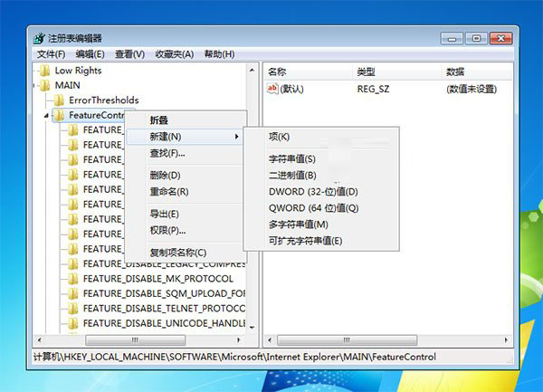Viewport: 543px width, 392px height.
Task: Collapse the FeatureControl tree node arrow
Action: pyautogui.click(x=46, y=116)
